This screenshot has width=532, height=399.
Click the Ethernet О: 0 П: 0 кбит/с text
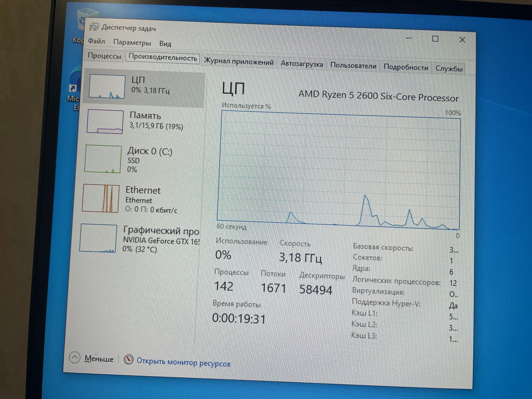151,209
